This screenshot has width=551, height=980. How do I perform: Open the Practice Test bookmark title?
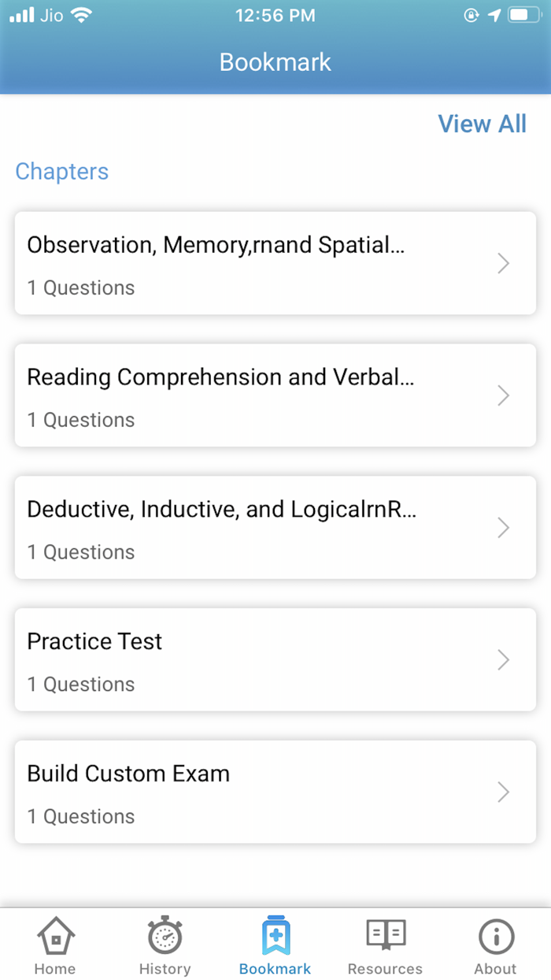(x=94, y=641)
